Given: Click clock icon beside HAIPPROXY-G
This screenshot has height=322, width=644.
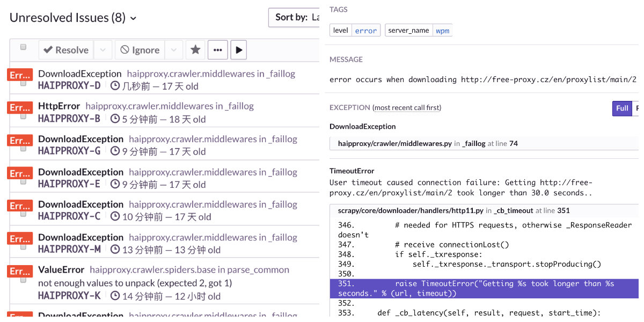Looking at the screenshot, I should [115, 151].
